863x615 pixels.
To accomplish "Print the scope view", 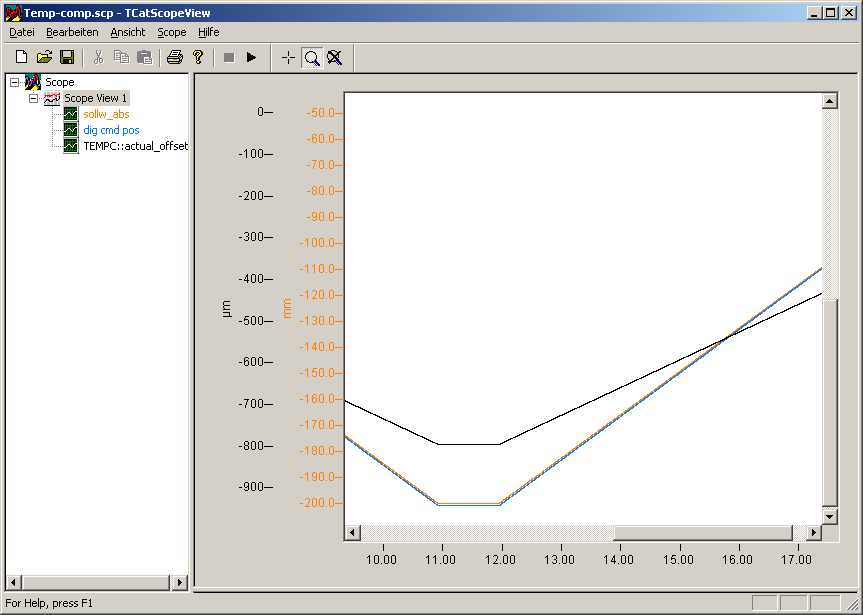I will 175,57.
